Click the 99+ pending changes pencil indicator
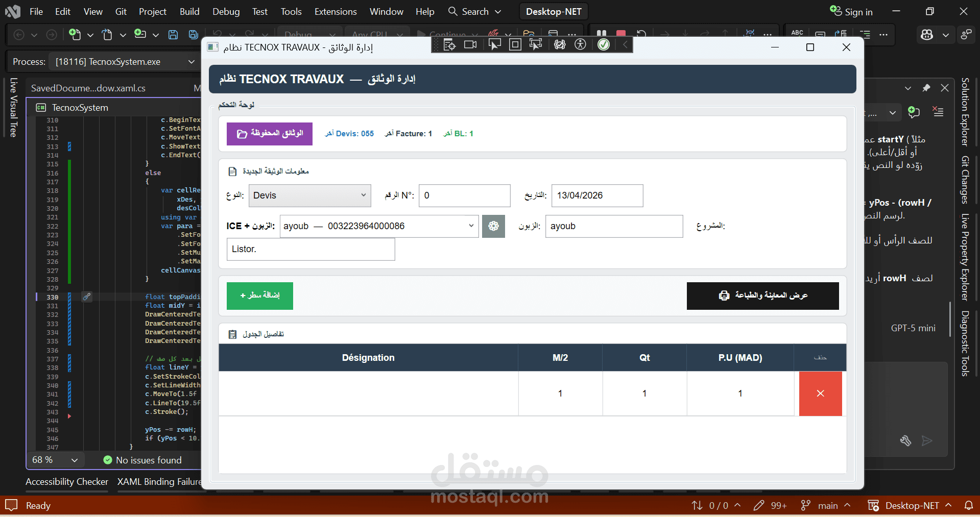Viewport: 980px width, 517px height. (770, 506)
